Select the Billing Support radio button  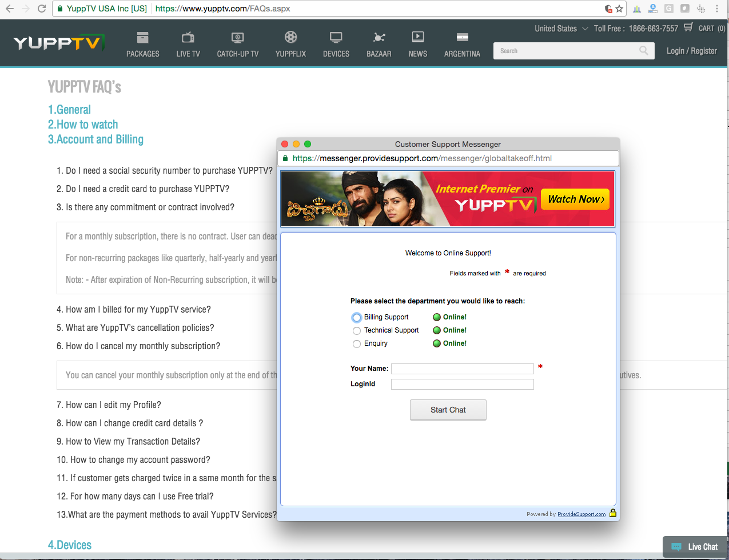click(357, 318)
